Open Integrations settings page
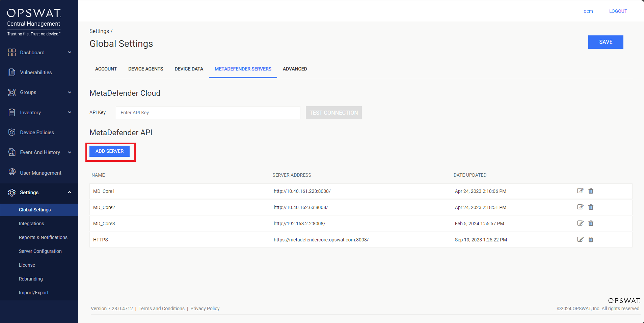Image resolution: width=644 pixels, height=323 pixels. coord(31,224)
